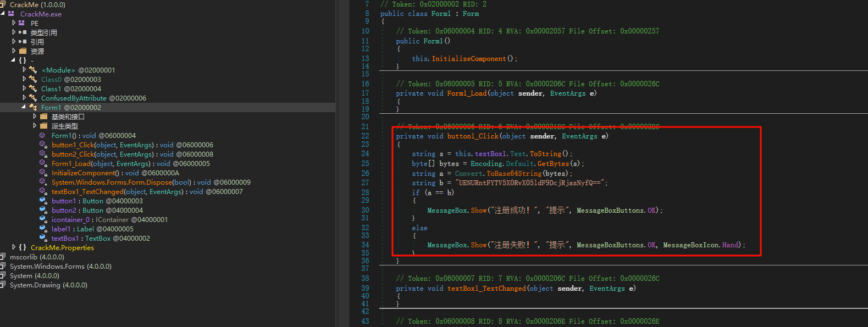This screenshot has height=327, width=868.
Task: Expand the Class1 node
Action: [x=24, y=88]
